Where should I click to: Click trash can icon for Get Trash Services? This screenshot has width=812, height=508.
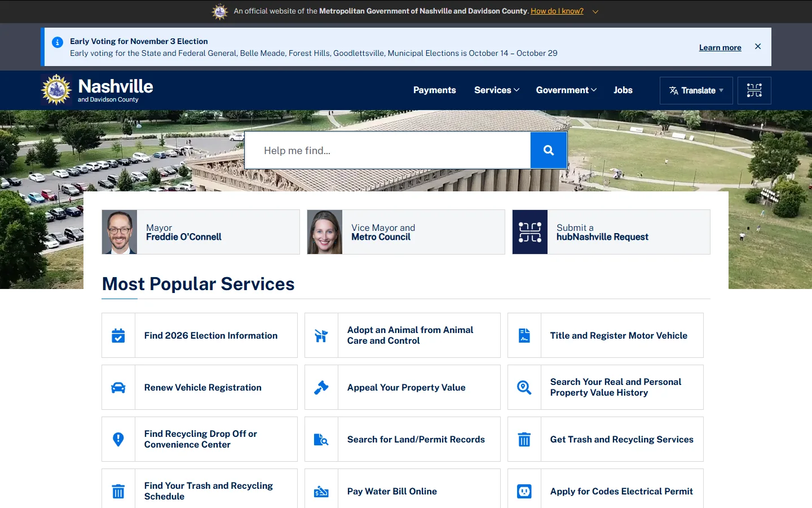click(524, 439)
